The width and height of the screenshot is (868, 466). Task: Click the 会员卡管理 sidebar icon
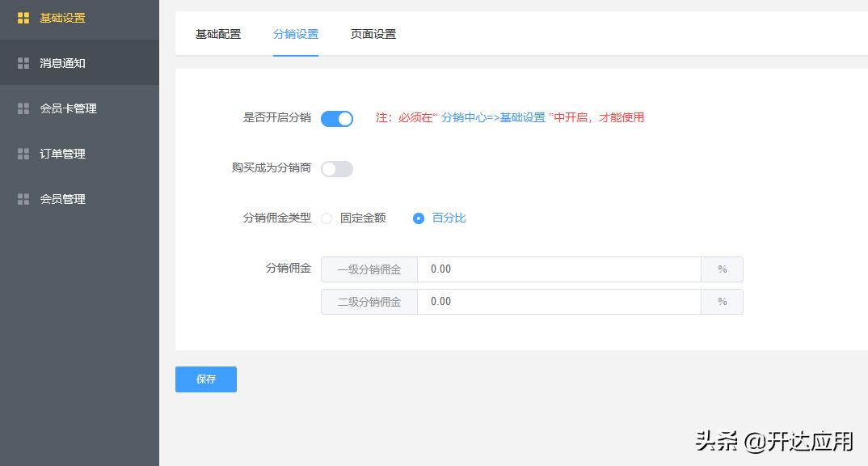point(23,108)
